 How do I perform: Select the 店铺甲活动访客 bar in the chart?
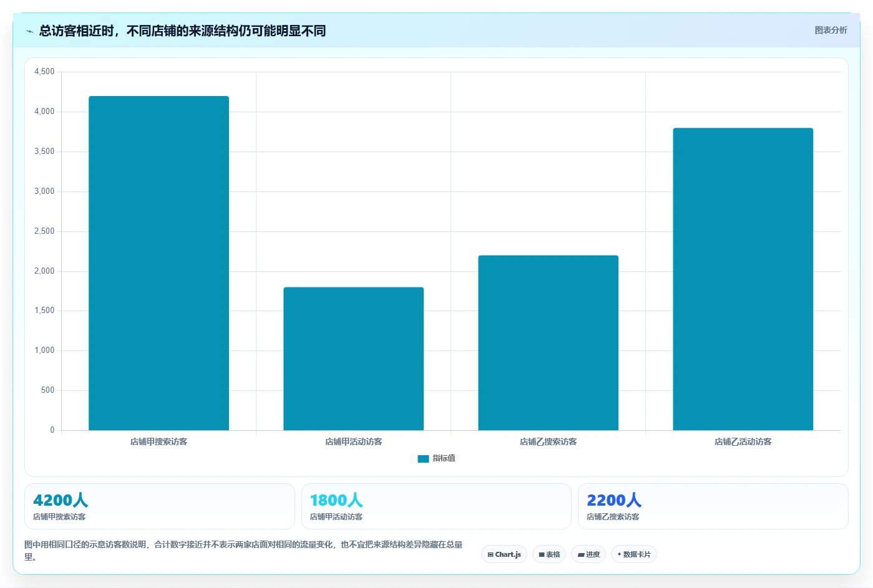tap(353, 359)
